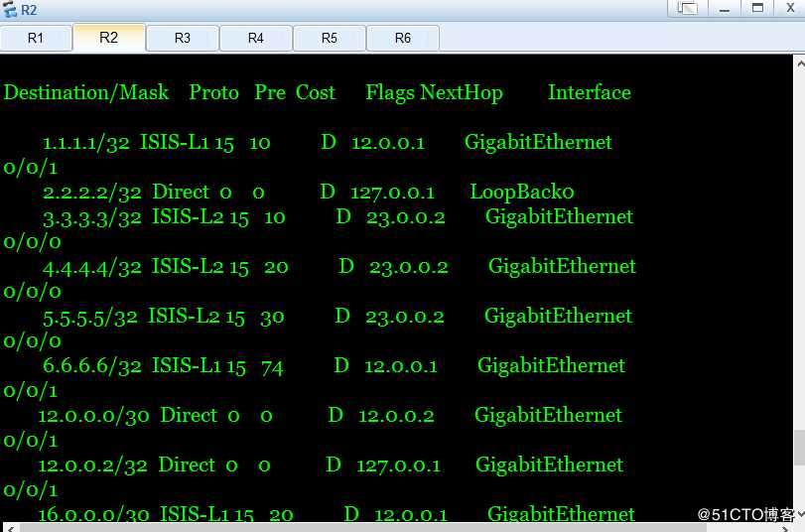This screenshot has height=532, width=805.
Task: Open the R5 tab
Action: 330,38
